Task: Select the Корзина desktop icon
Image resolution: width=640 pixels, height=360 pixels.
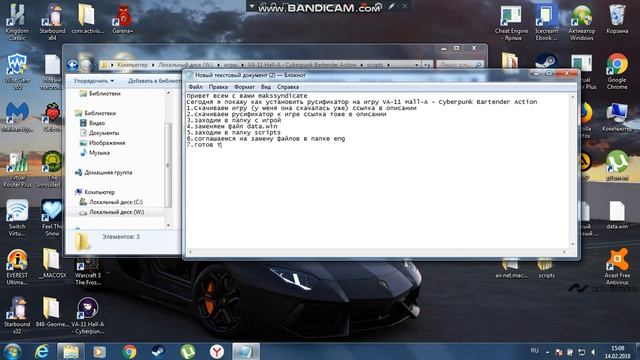Action: (x=617, y=20)
